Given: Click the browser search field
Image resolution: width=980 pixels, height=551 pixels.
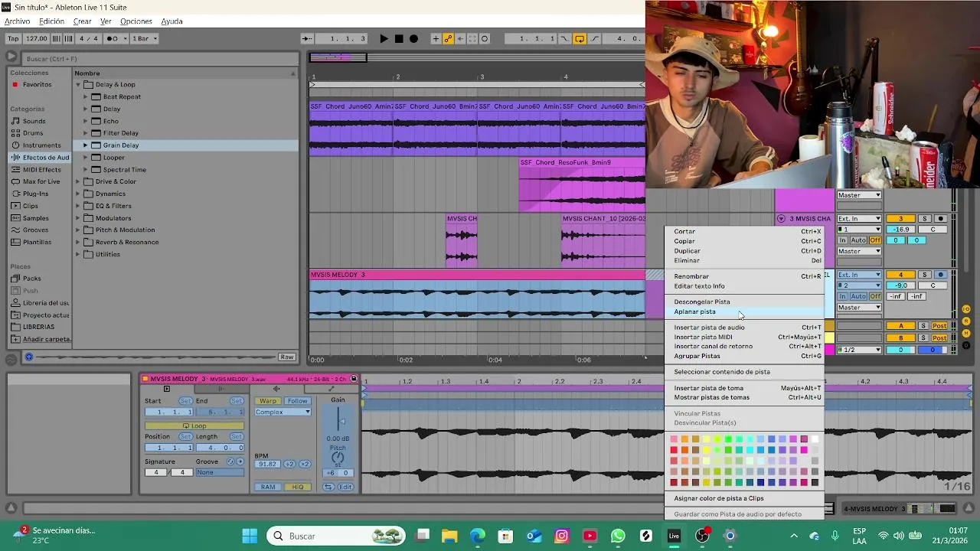Looking at the screenshot, I should coord(160,58).
